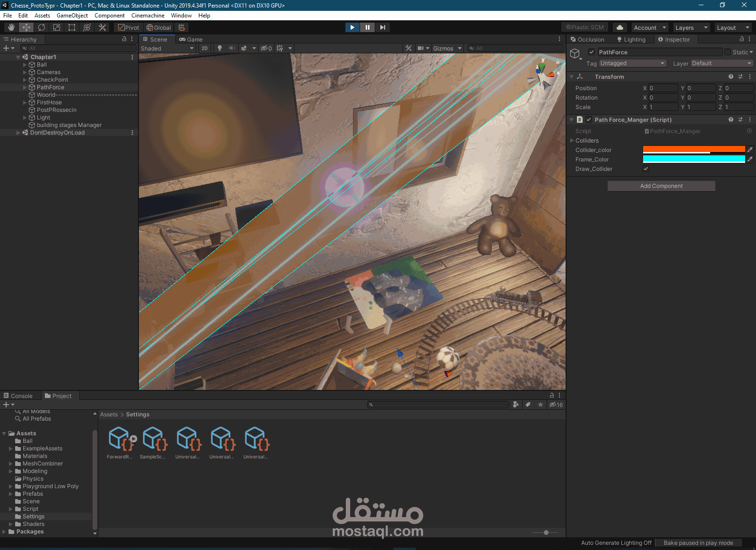Open Transform component presets
Viewport: 756px width, 550px height.
pos(740,76)
